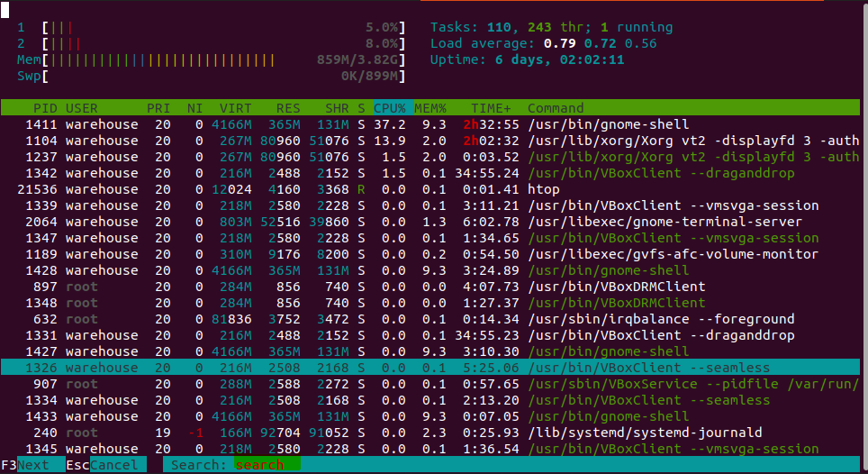Sort by the Command column header

point(556,108)
